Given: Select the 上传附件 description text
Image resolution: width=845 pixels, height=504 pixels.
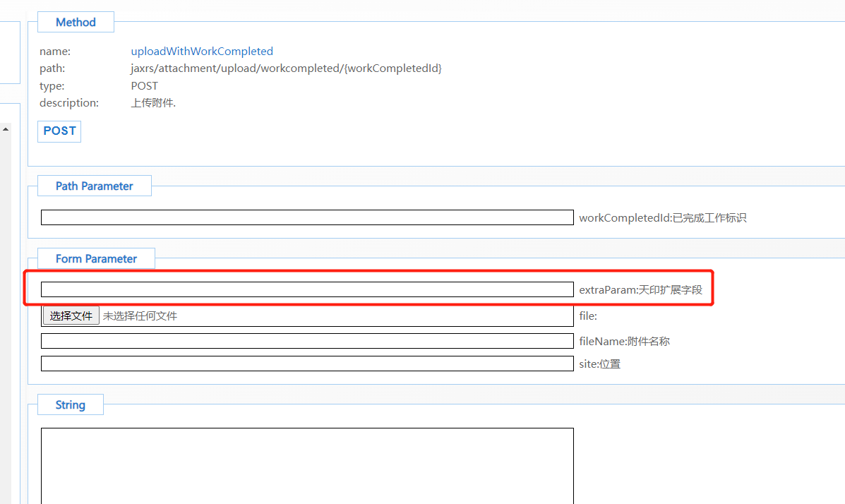Looking at the screenshot, I should 153,103.
